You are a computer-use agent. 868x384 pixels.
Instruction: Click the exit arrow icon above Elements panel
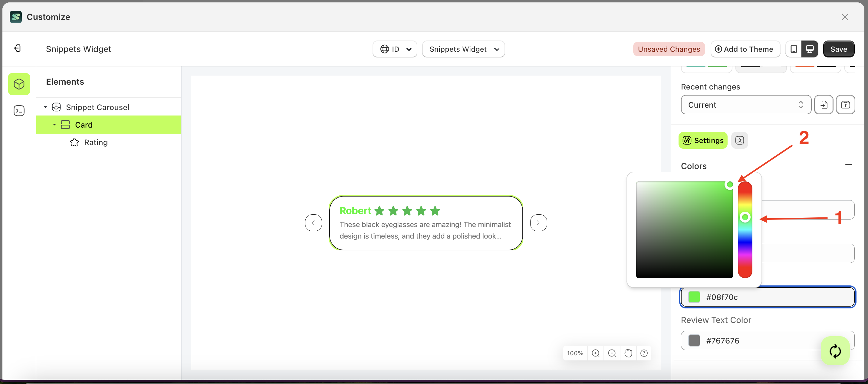[x=18, y=48]
